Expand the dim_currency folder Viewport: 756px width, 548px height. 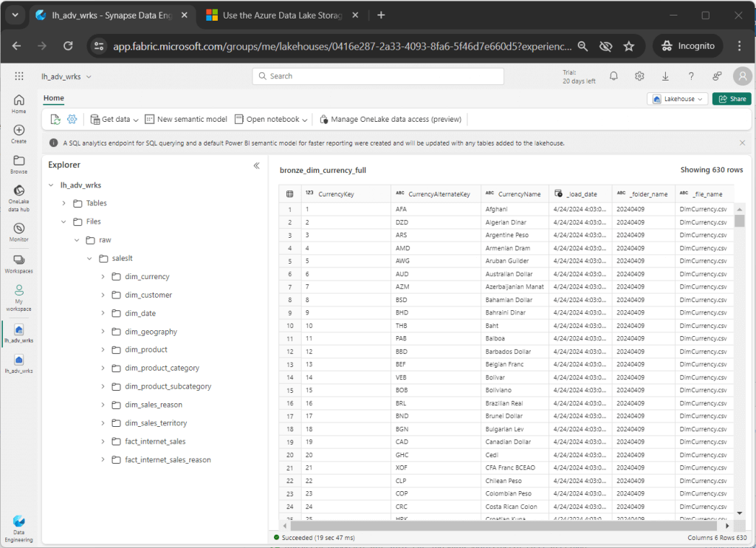coord(103,277)
